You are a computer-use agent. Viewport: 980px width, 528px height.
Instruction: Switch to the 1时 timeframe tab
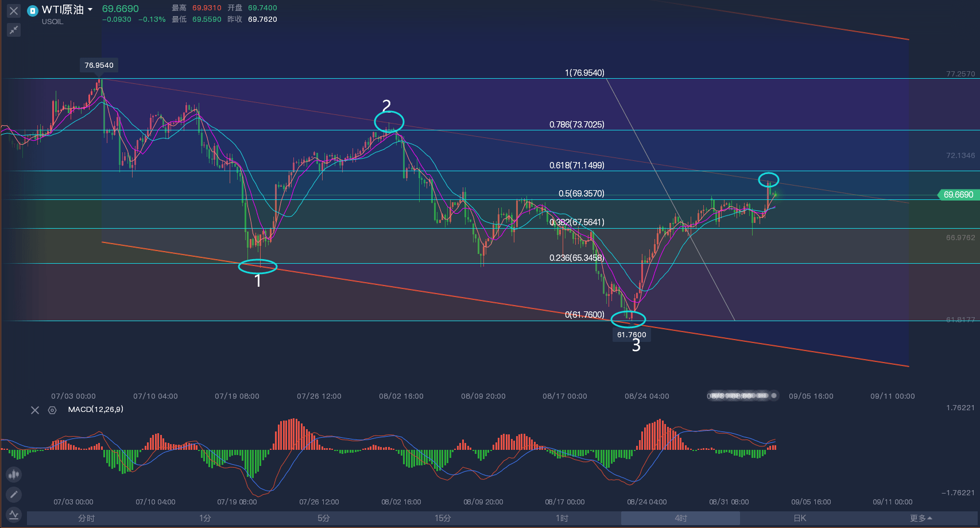click(561, 518)
